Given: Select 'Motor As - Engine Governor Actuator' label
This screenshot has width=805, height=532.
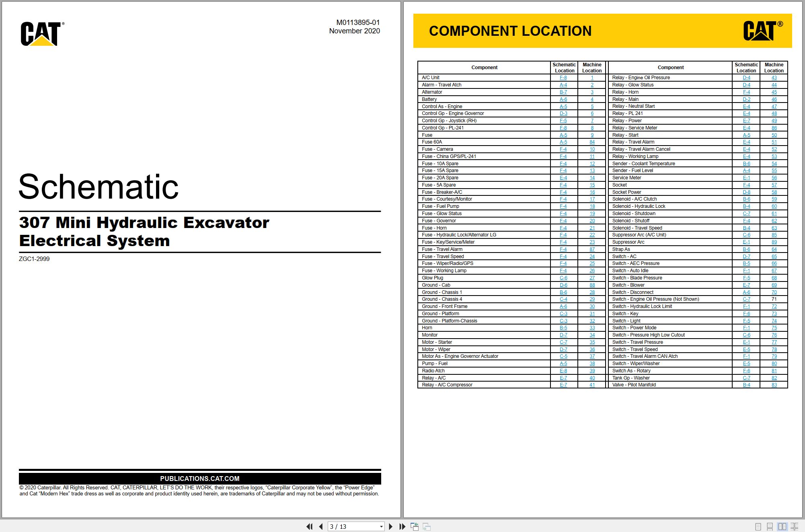Looking at the screenshot, I should pos(460,356).
